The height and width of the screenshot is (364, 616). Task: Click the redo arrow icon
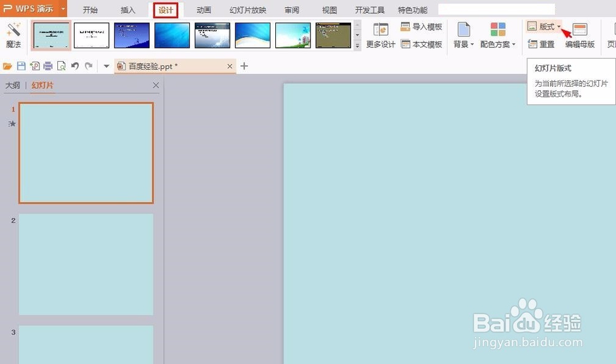[89, 66]
